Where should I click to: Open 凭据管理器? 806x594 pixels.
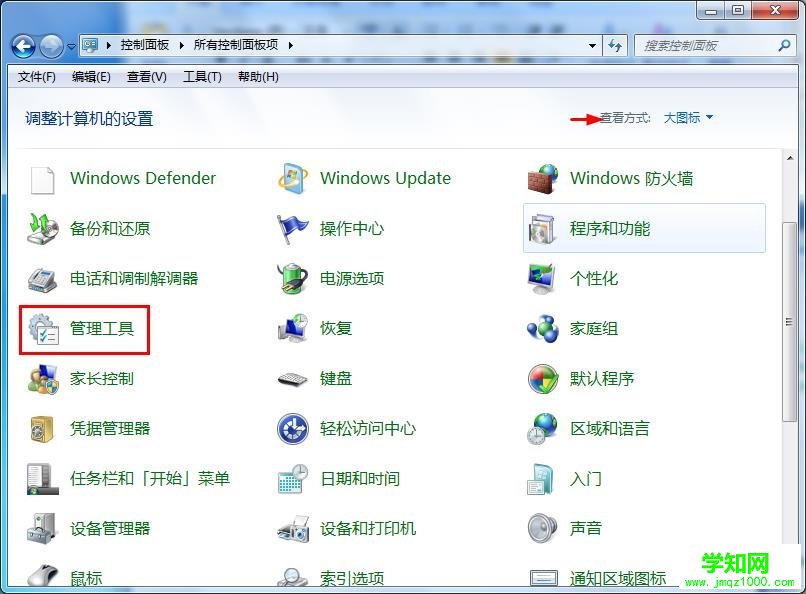108,428
